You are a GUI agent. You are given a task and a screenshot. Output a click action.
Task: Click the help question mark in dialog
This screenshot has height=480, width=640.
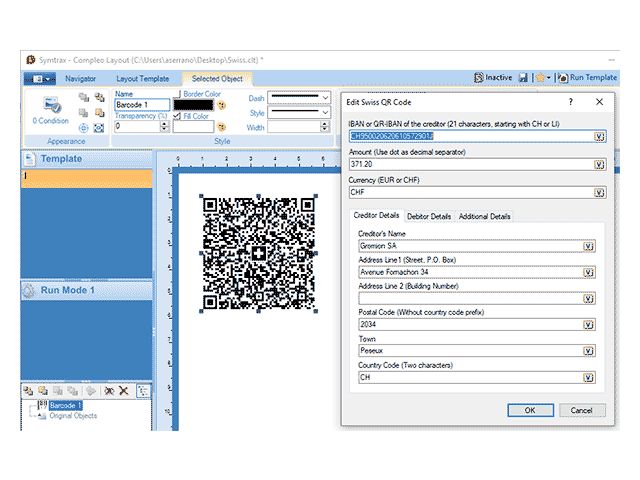571,102
